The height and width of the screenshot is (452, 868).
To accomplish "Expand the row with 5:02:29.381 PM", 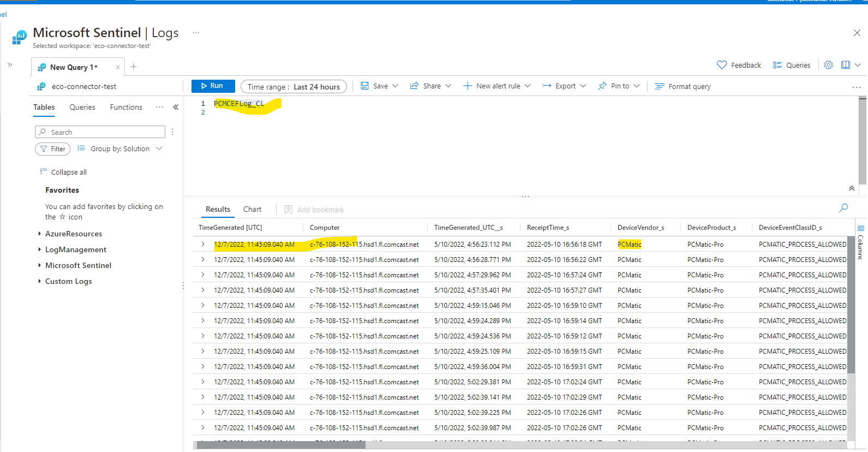I will [x=203, y=382].
